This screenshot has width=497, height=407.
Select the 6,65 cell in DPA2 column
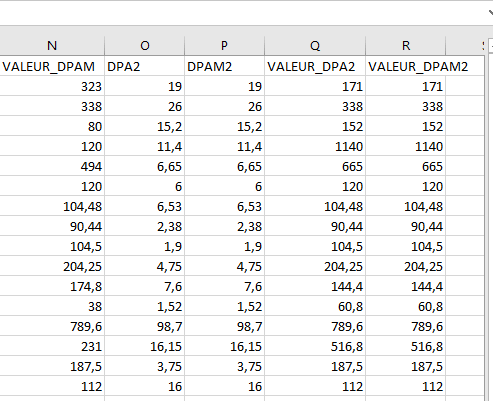pos(144,166)
